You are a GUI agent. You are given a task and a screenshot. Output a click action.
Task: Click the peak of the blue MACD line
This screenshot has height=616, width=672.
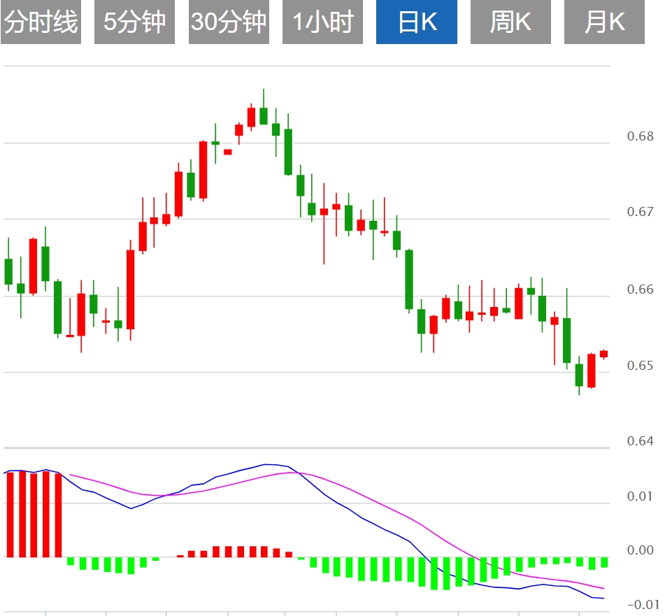(266, 464)
